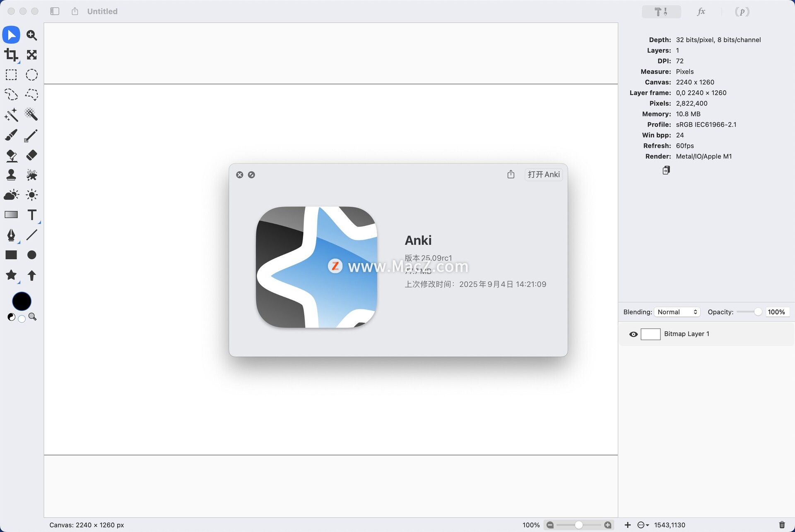Add a new layer with plus button
The height and width of the screenshot is (532, 795).
628,525
